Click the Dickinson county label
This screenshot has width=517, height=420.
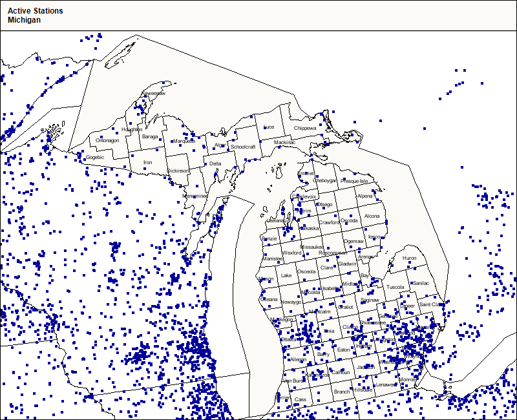click(x=178, y=171)
